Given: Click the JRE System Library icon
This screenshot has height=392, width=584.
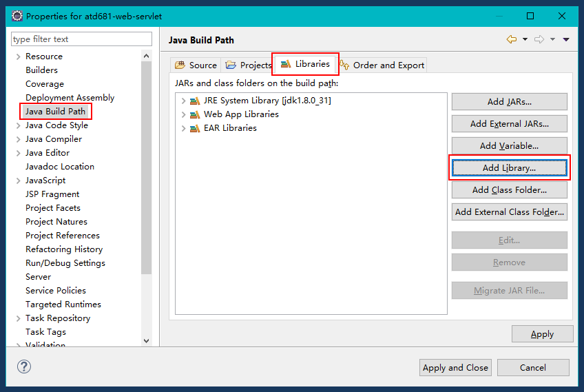Looking at the screenshot, I should coord(195,101).
